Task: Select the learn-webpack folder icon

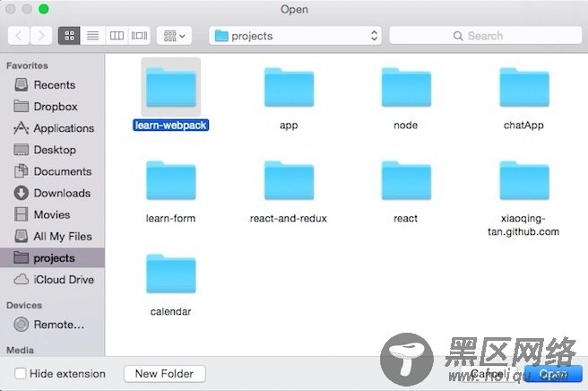Action: (171, 87)
